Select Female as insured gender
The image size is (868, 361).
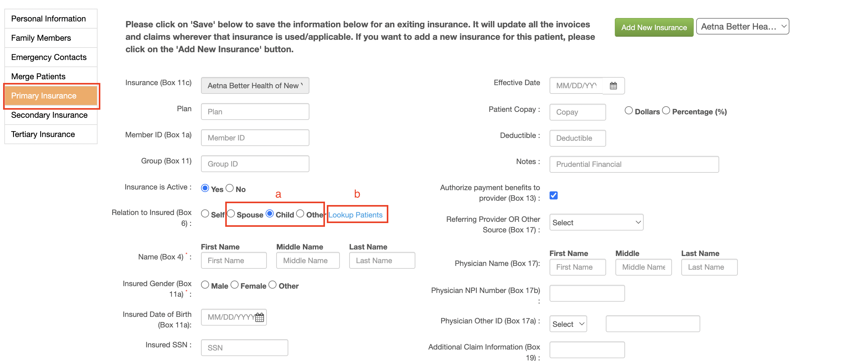[x=235, y=285]
